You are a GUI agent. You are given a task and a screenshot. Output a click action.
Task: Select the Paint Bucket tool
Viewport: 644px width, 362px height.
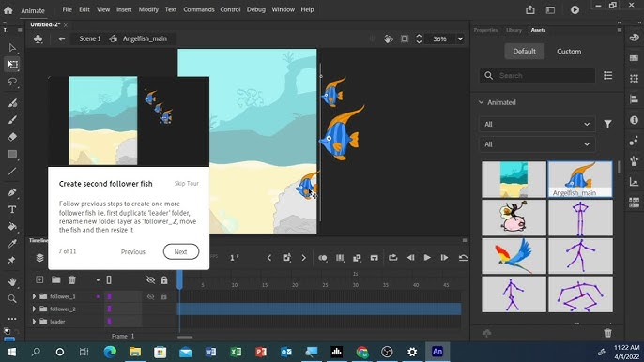coord(12,227)
